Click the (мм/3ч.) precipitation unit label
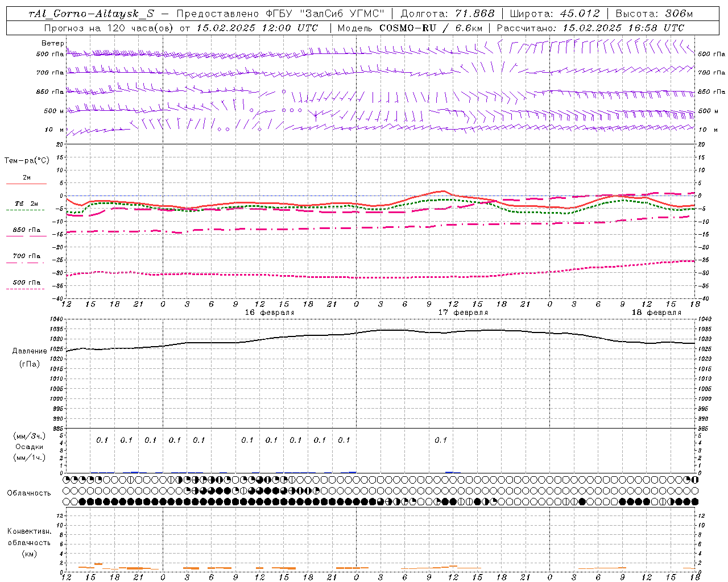728x582 pixels. (30, 436)
